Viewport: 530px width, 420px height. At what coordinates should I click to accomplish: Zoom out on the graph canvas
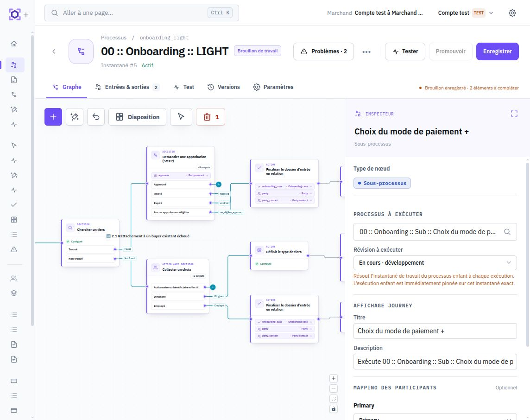[333, 388]
